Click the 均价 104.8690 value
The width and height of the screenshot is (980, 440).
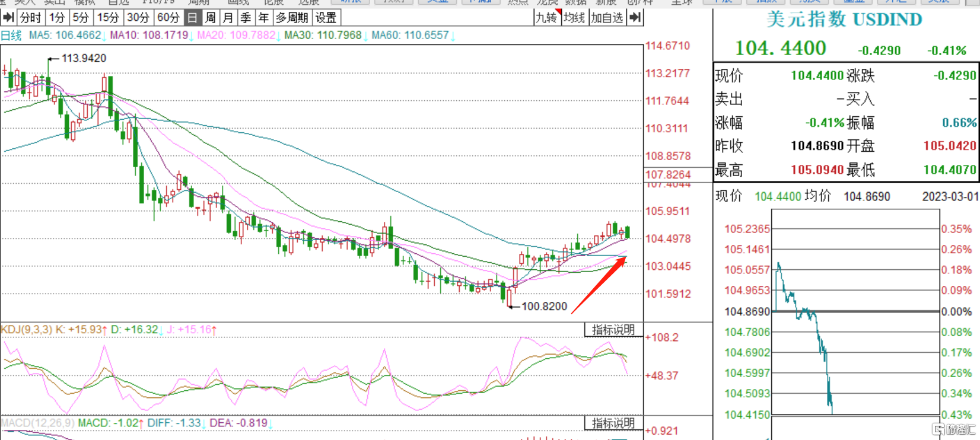click(x=867, y=196)
